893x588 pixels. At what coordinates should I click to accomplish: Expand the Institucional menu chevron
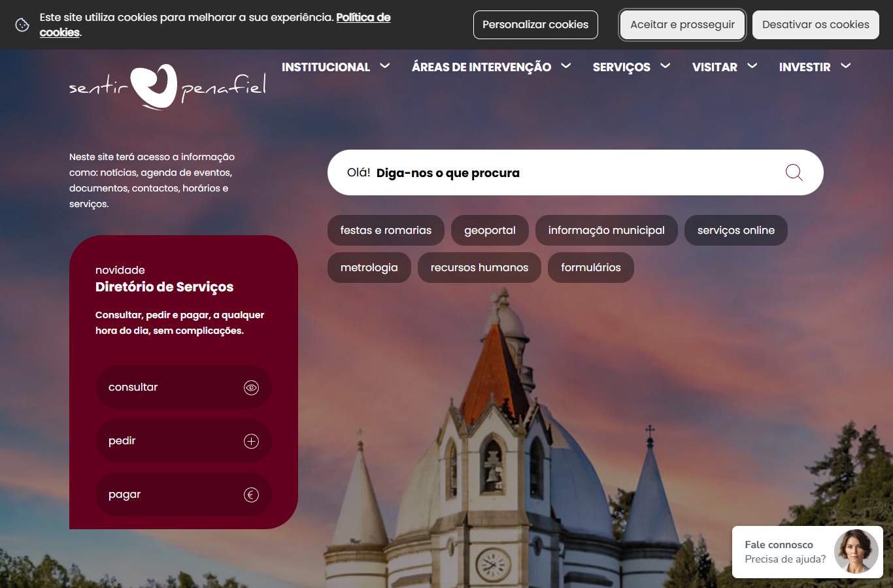(x=385, y=65)
